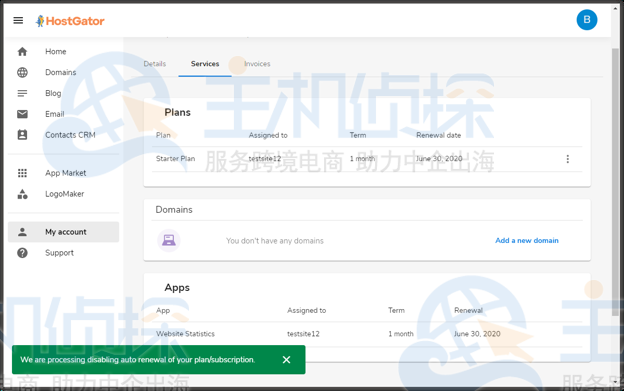Click the Add a new domain link
The width and height of the screenshot is (624, 391).
point(526,241)
